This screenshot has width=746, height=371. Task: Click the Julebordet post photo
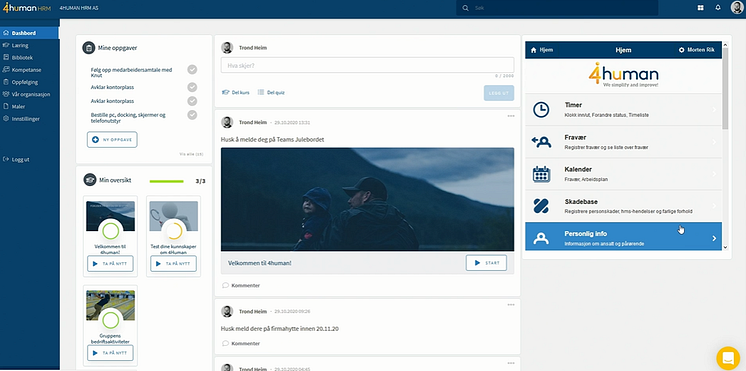pyautogui.click(x=367, y=199)
